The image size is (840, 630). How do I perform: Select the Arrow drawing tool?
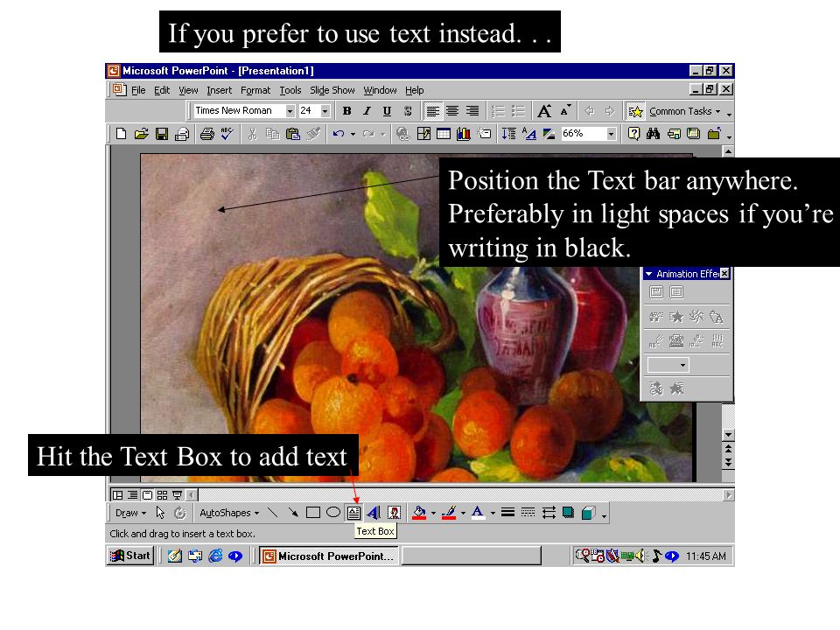pos(293,513)
